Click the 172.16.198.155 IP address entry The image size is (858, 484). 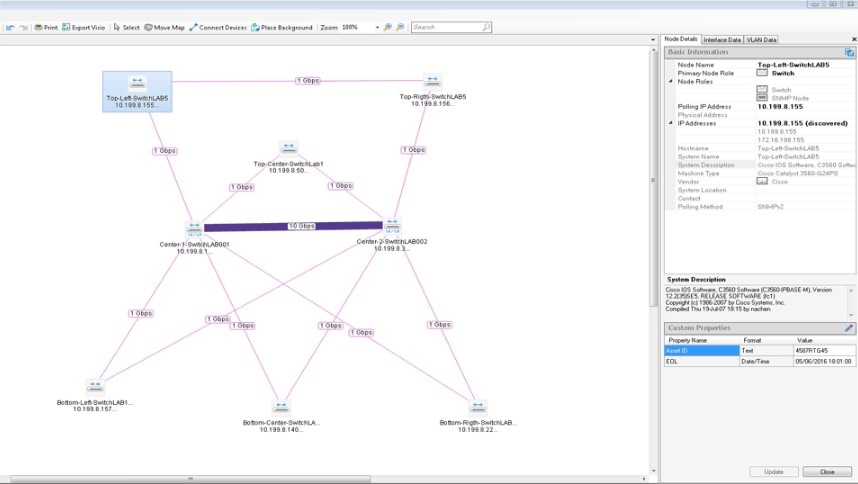pyautogui.click(x=780, y=140)
